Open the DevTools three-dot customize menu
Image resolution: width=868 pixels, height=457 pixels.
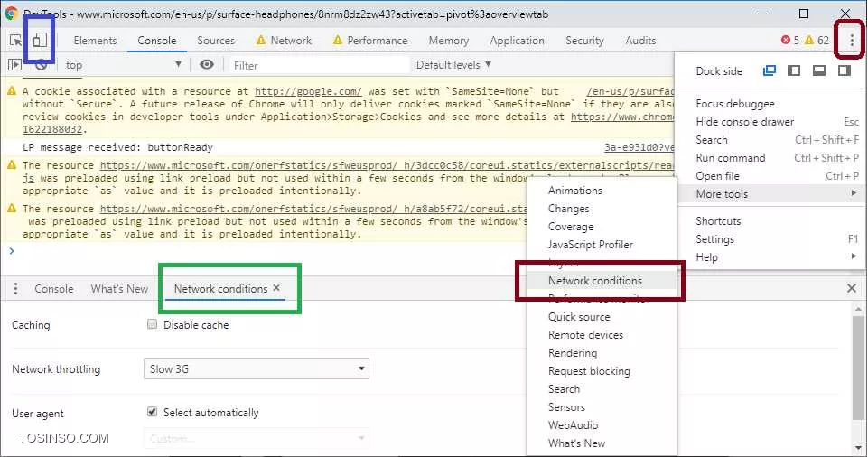point(851,41)
